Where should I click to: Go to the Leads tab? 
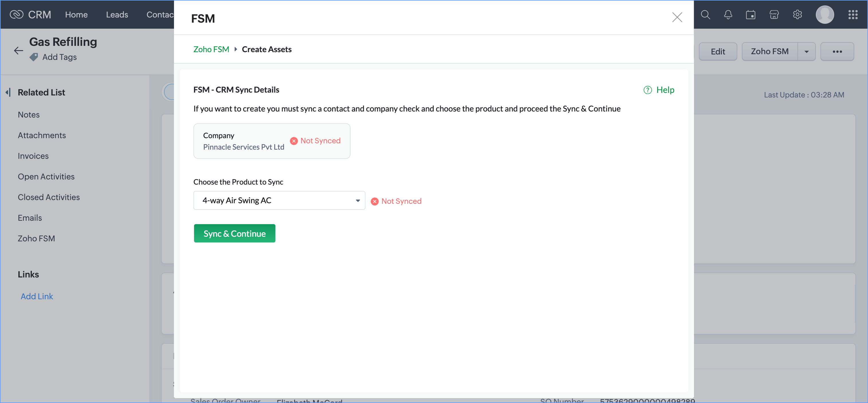(x=117, y=15)
